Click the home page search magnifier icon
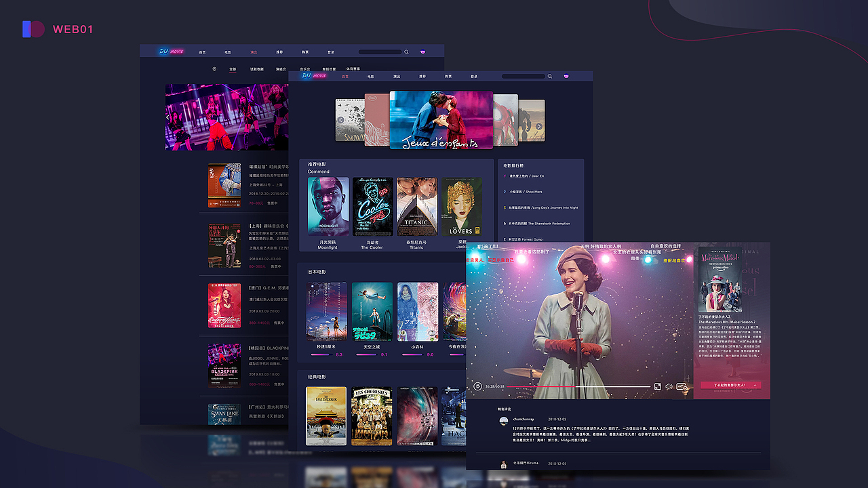Viewport: 868px width, 488px height. [x=550, y=77]
